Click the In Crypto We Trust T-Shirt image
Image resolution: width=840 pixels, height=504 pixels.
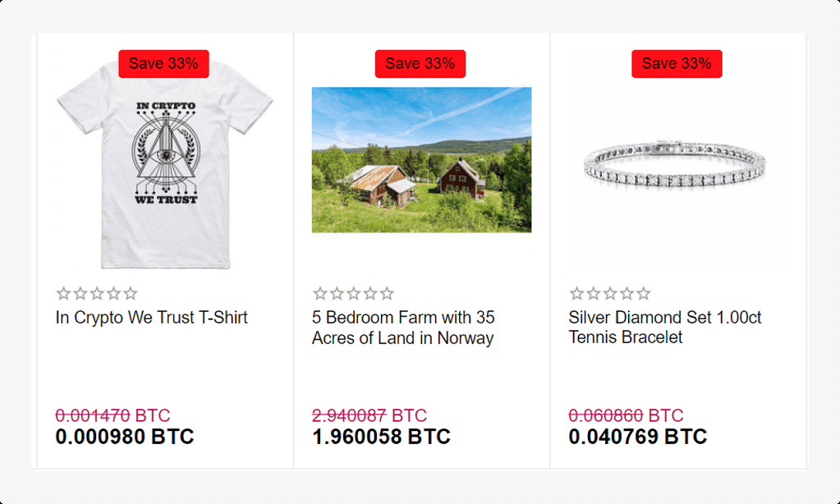pos(163,164)
